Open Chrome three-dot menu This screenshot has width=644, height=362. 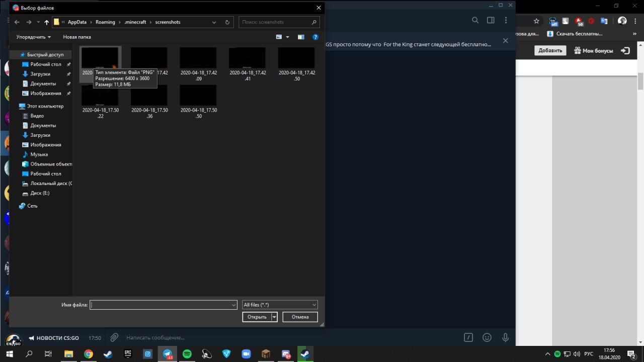coord(636,21)
